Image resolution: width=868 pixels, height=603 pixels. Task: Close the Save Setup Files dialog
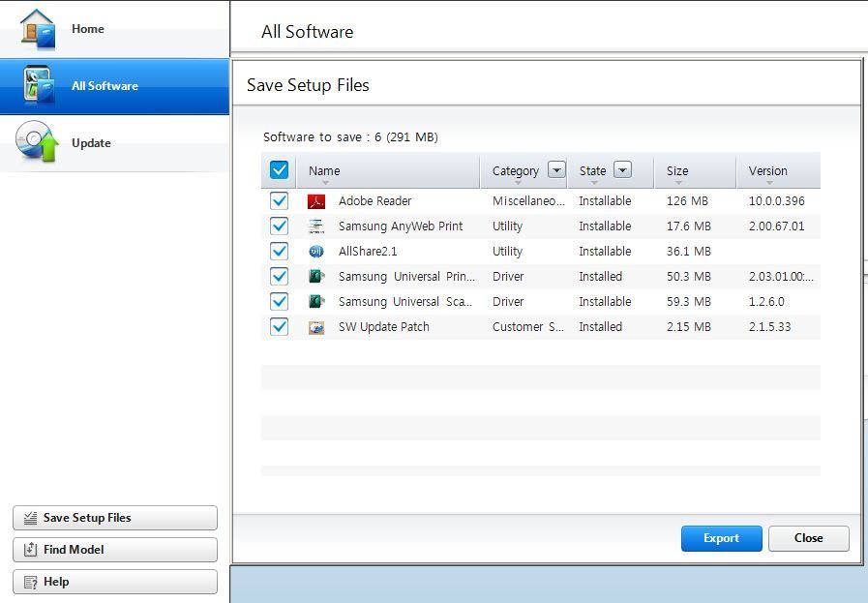(x=809, y=538)
